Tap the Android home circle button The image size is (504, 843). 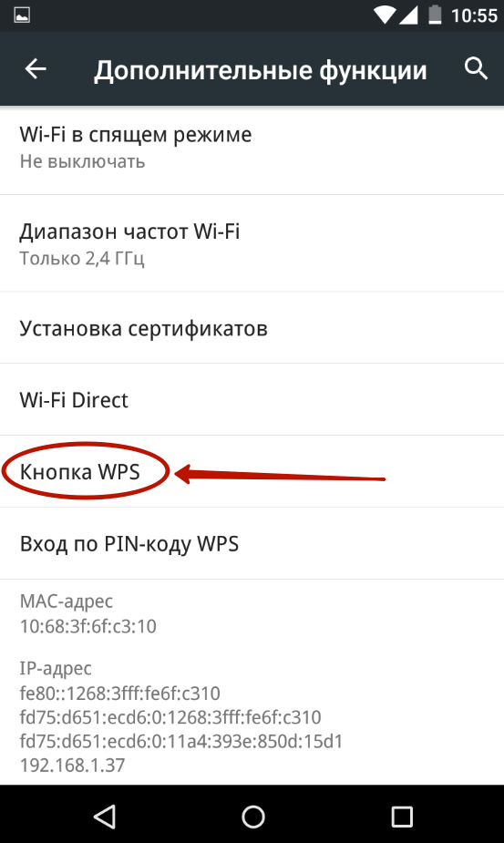252,817
